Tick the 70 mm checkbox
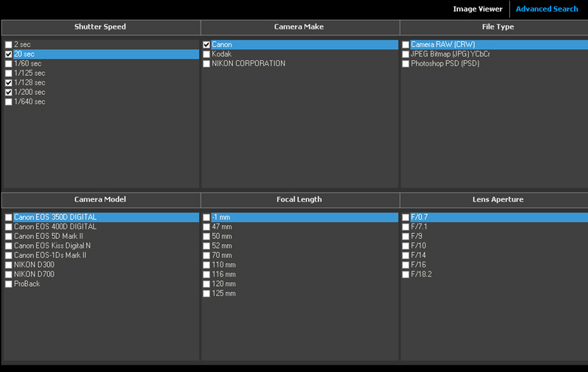 (x=207, y=255)
